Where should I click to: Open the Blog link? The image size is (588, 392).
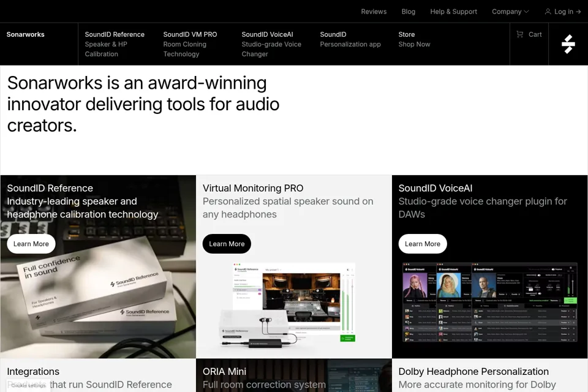pyautogui.click(x=409, y=12)
